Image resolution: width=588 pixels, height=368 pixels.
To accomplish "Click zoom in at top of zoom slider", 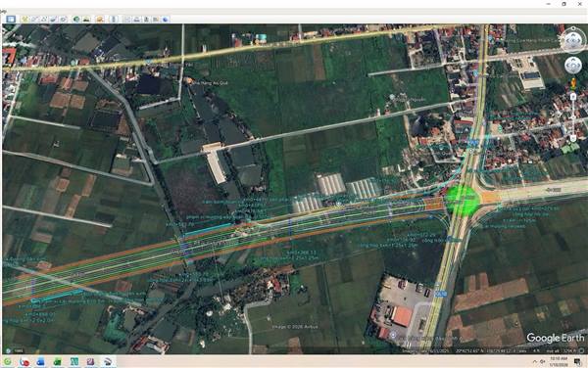I will (x=573, y=97).
